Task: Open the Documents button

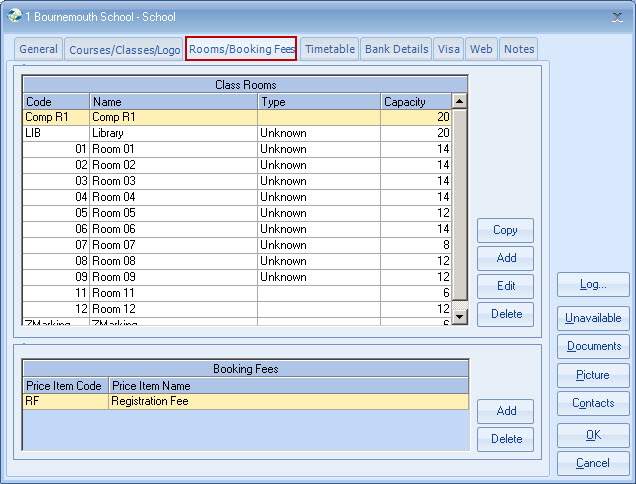Action: 592,346
